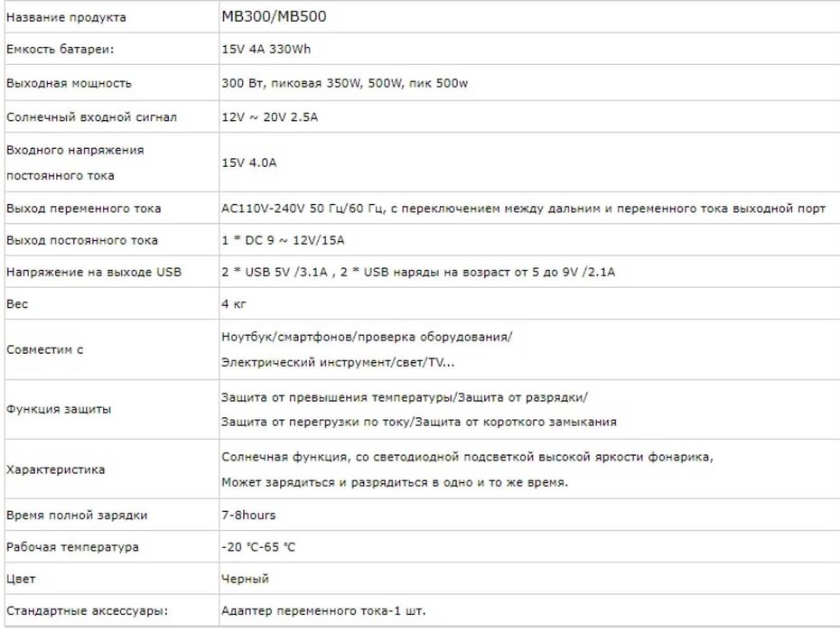Click solar input value '12V ~ 20V 2.5A'

(x=271, y=116)
